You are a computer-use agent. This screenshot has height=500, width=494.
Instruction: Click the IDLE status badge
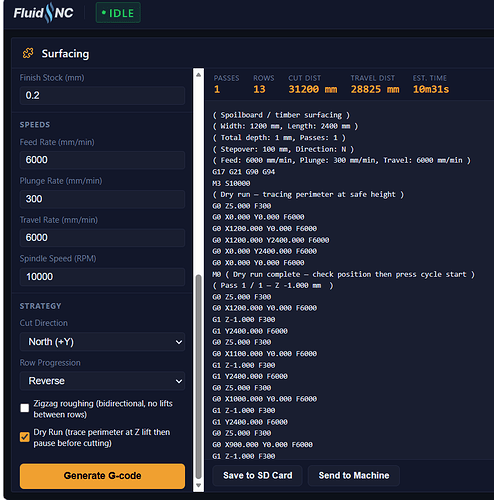click(118, 13)
